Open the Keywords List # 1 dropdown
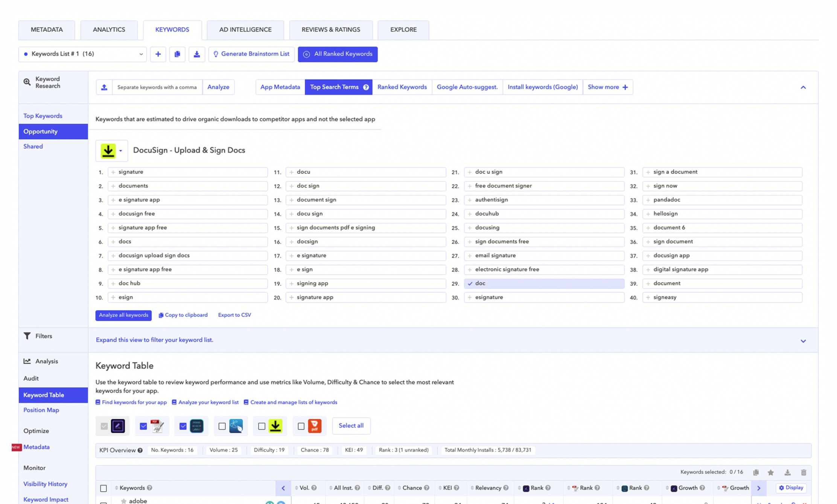Screen dimensions: 837x504 [82, 54]
